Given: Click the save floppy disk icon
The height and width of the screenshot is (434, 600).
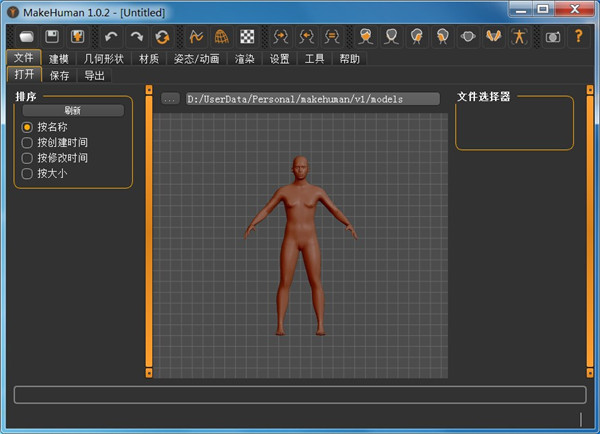Looking at the screenshot, I should point(50,37).
